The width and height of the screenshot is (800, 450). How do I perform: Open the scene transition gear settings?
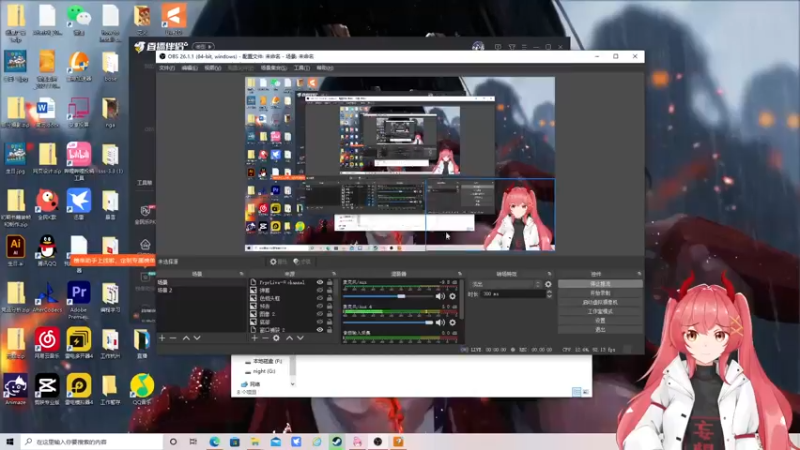(x=548, y=284)
